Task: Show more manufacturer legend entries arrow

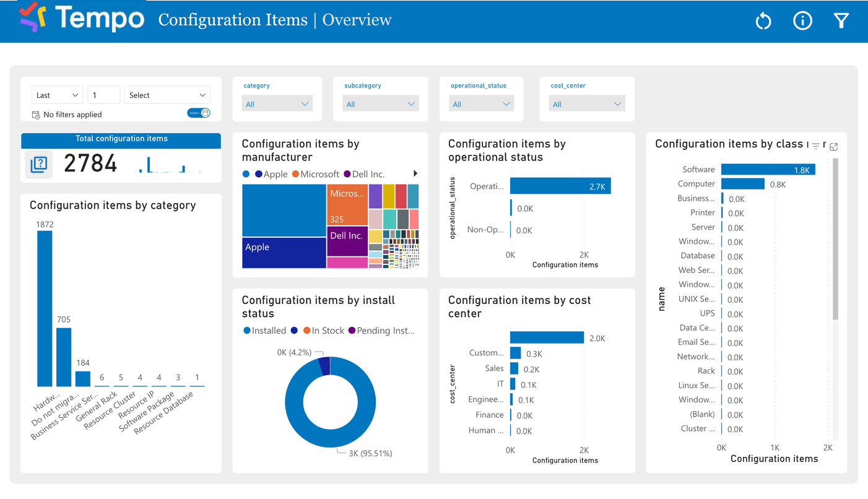Action: coord(415,174)
